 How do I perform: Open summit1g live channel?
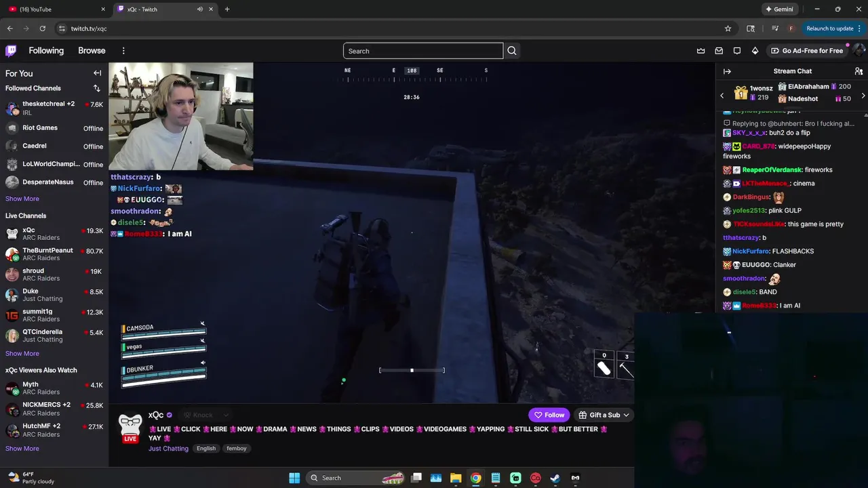(x=54, y=315)
